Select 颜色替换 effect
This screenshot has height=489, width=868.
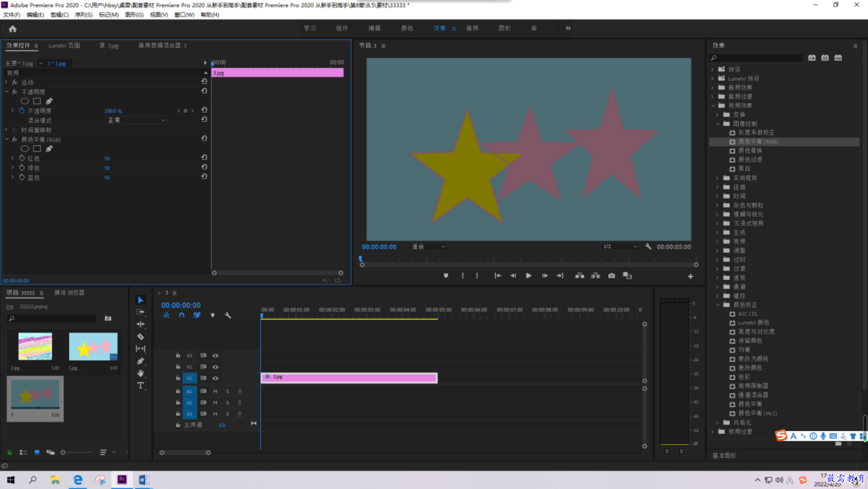click(x=750, y=150)
